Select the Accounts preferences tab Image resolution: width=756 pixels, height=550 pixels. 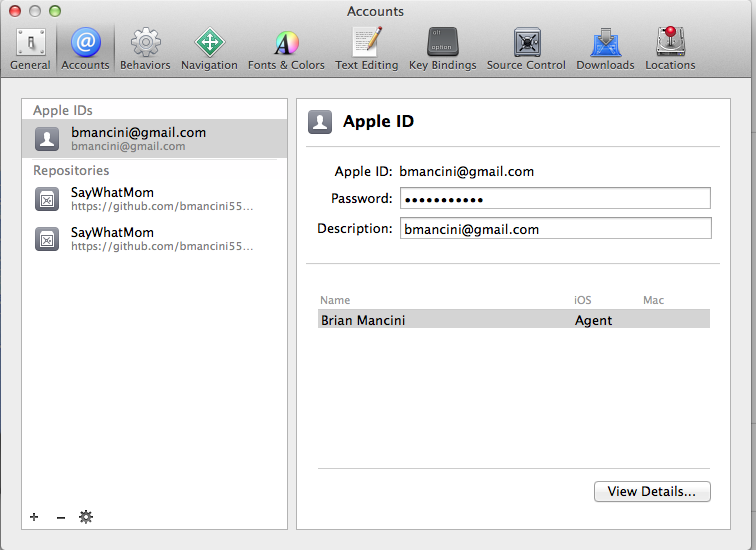pos(85,49)
